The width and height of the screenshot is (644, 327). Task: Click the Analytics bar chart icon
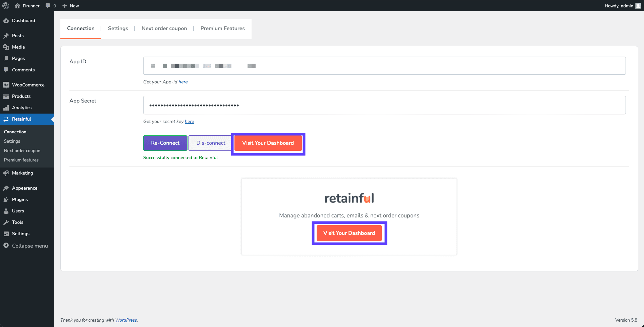(6, 108)
